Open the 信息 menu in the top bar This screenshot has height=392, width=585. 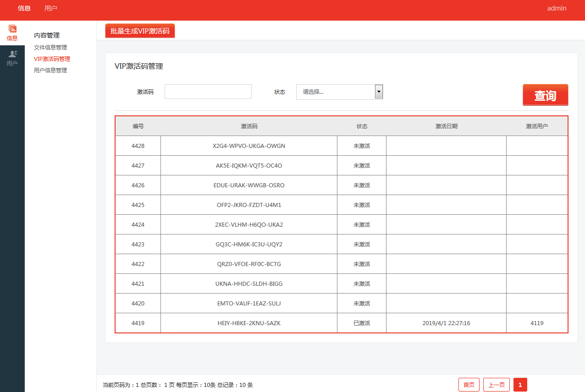point(24,8)
